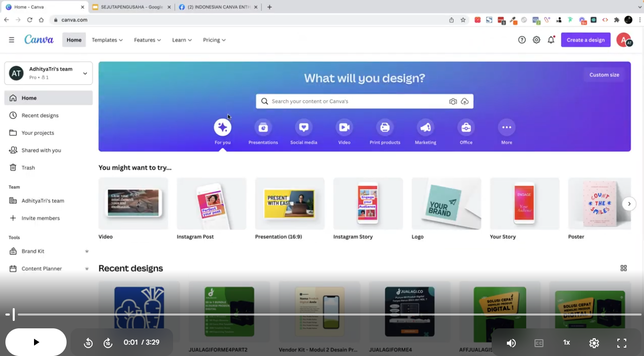The image size is (644, 356).
Task: Skip back 10 seconds in video
Action: tap(88, 343)
